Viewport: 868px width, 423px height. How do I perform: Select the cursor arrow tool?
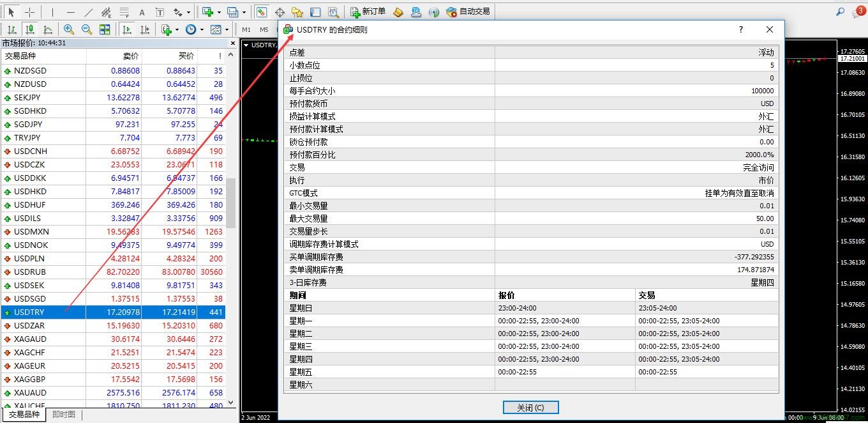[x=11, y=12]
